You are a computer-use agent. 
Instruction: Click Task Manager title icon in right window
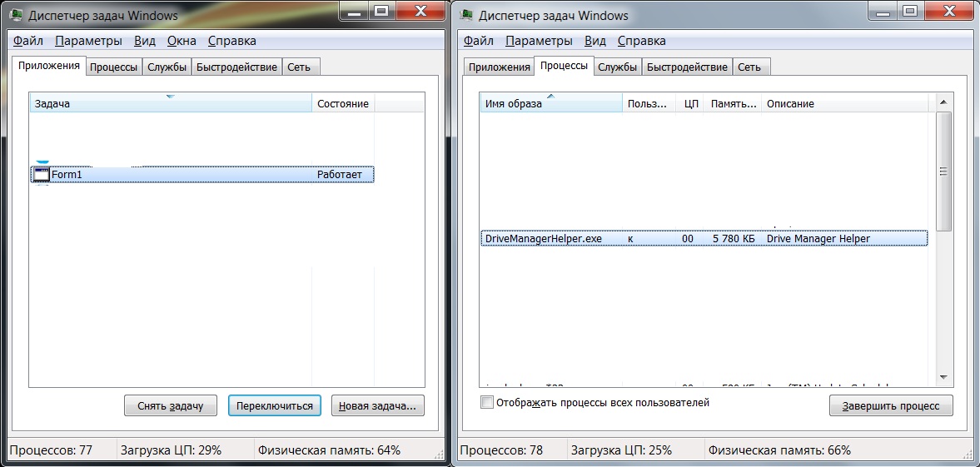tap(469, 15)
